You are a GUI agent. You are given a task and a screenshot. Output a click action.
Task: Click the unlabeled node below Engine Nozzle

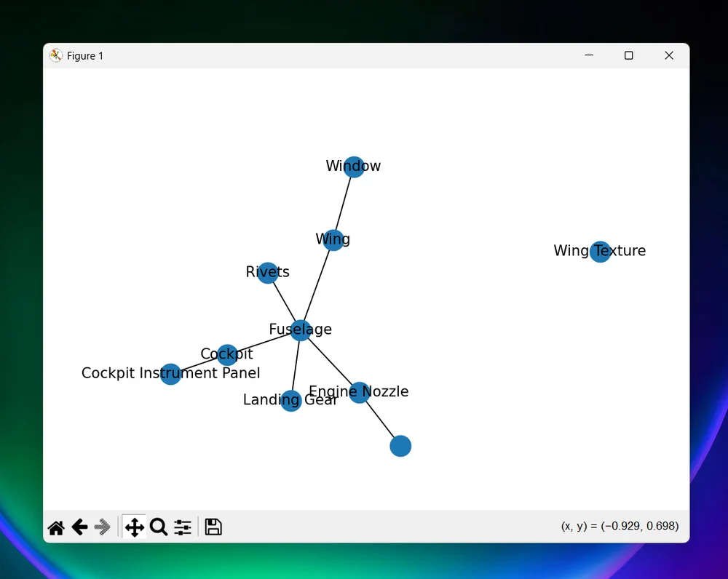400,447
